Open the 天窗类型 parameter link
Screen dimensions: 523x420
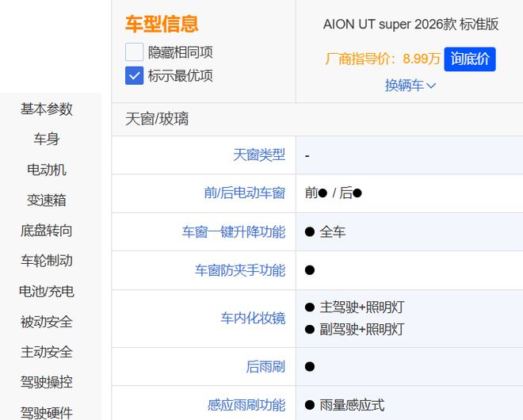[x=259, y=155]
